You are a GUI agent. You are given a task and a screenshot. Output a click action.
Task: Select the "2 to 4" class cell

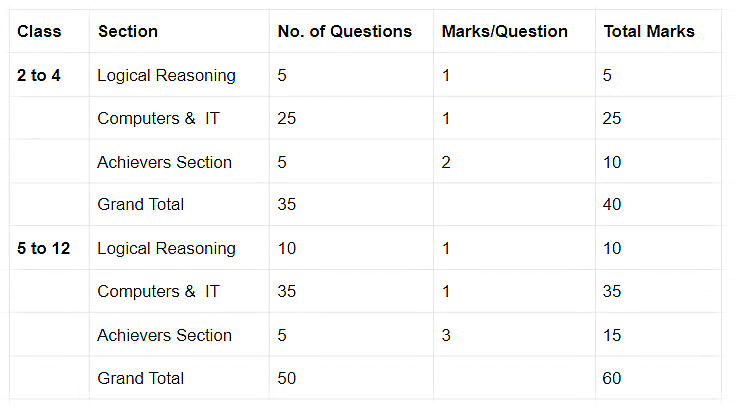point(39,76)
